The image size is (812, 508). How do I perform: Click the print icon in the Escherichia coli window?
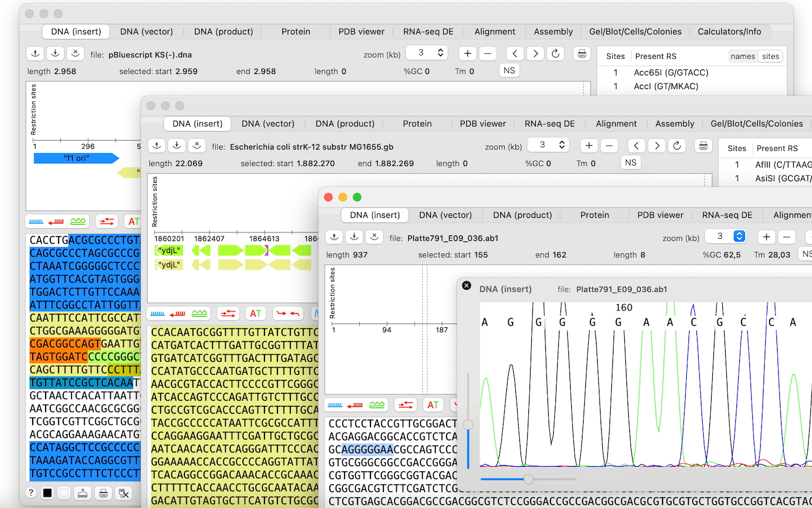pyautogui.click(x=703, y=146)
